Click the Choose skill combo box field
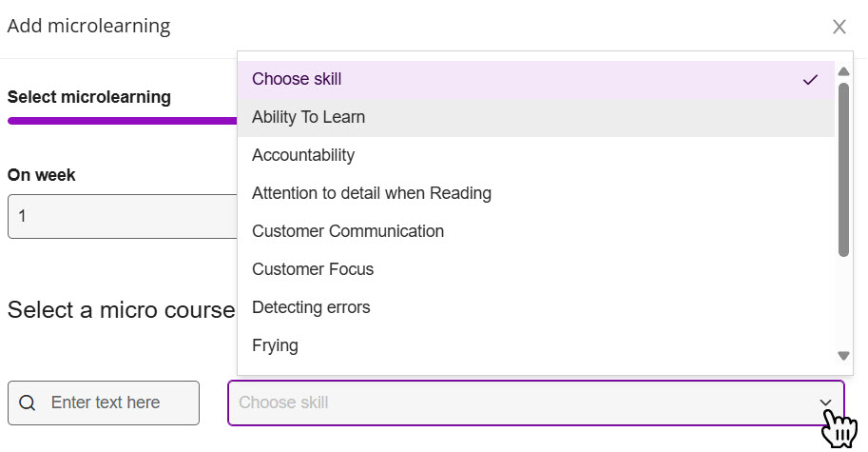The height and width of the screenshot is (452, 868). point(536,403)
